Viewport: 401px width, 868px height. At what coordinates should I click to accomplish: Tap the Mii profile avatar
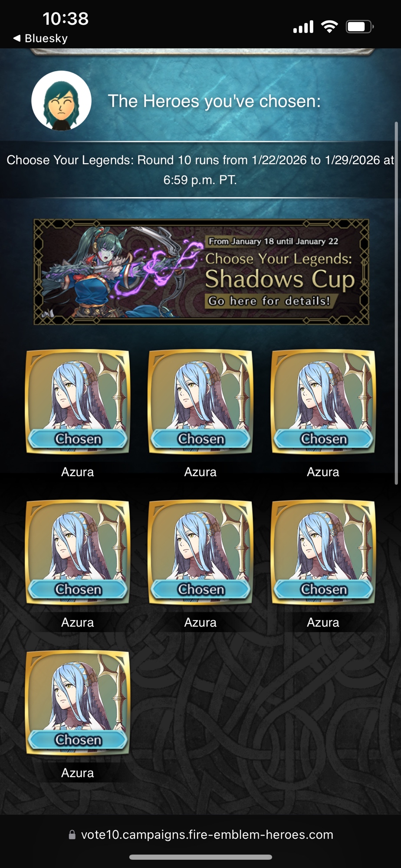click(61, 101)
